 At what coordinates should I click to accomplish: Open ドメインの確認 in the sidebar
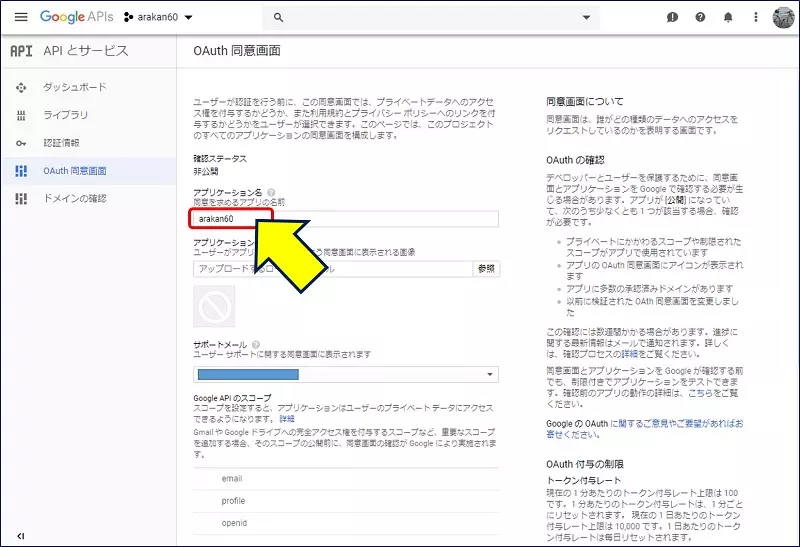pyautogui.click(x=75, y=198)
